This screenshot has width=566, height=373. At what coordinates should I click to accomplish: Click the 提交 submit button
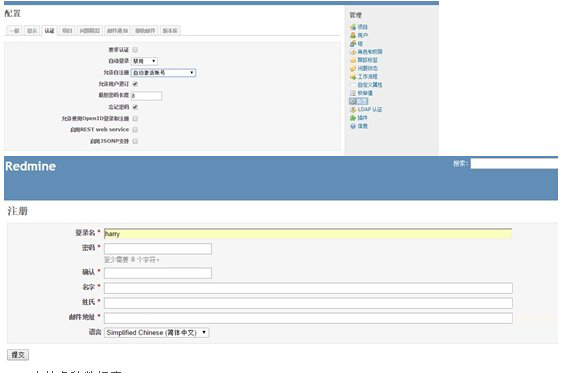point(18,355)
